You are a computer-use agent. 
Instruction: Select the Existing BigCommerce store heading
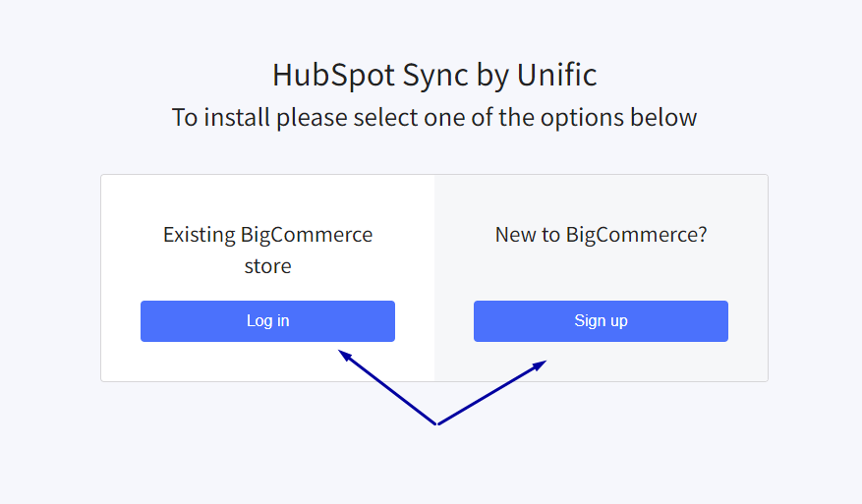267,251
